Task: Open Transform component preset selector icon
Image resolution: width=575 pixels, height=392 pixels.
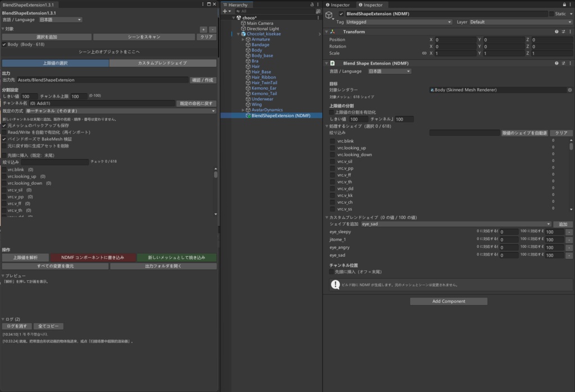Action: pos(564,32)
